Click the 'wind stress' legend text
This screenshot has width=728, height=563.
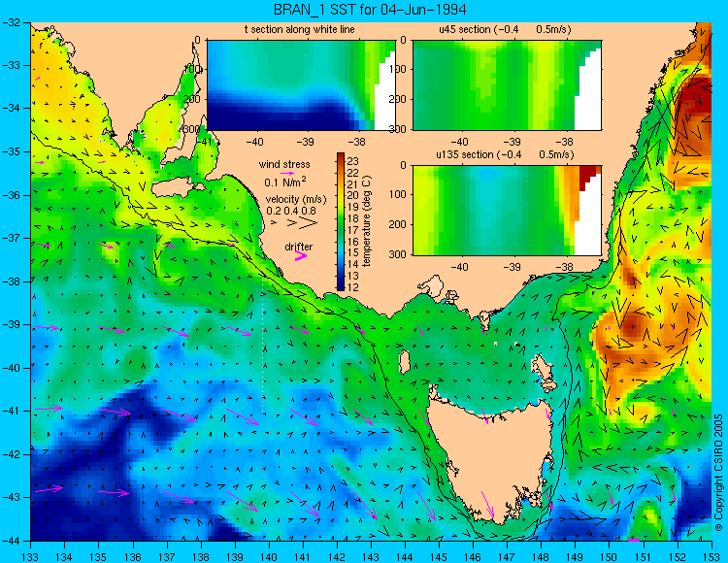(284, 164)
